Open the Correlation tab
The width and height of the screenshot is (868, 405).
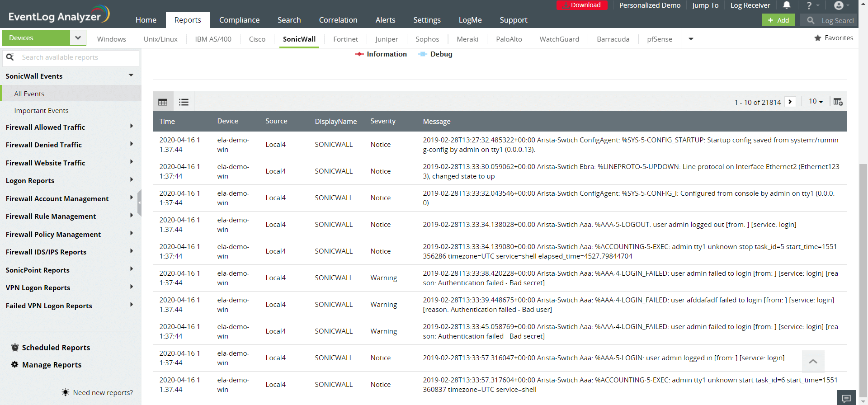338,20
